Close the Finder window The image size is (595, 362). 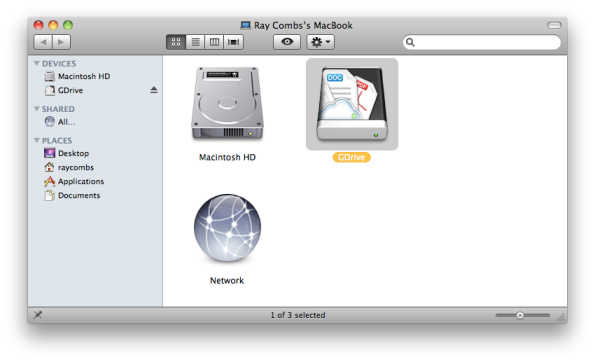pos(38,25)
